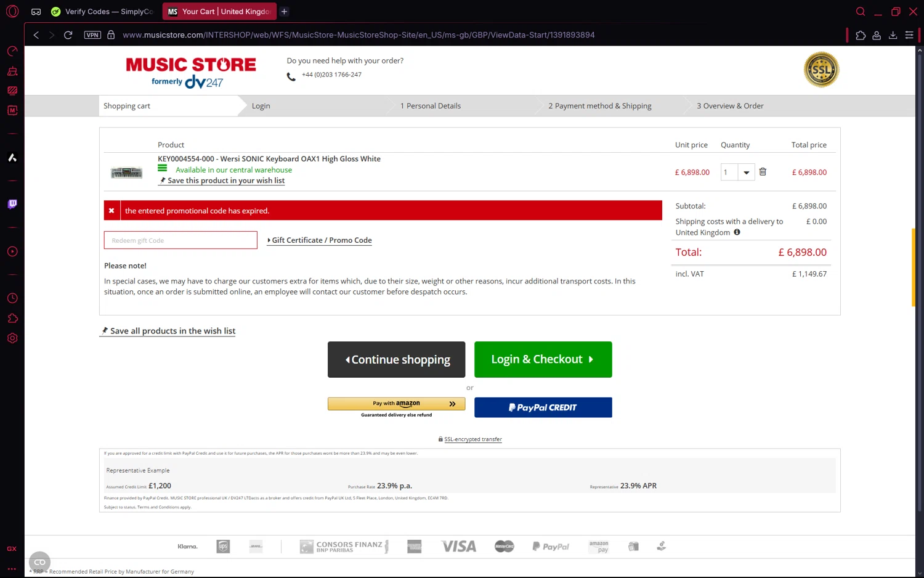Screen dimensions: 924x578
Task: Click phone number +44 (0)203 1766-247
Action: pos(331,75)
